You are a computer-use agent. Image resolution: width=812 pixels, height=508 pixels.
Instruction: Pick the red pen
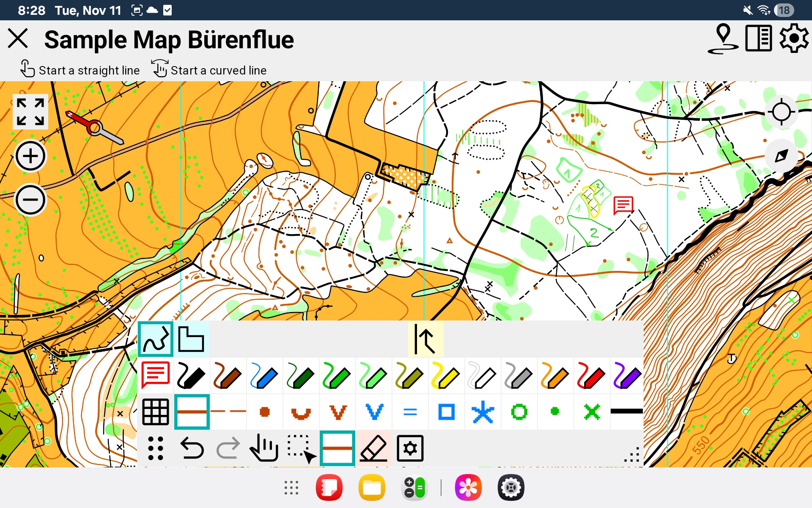coord(591,375)
